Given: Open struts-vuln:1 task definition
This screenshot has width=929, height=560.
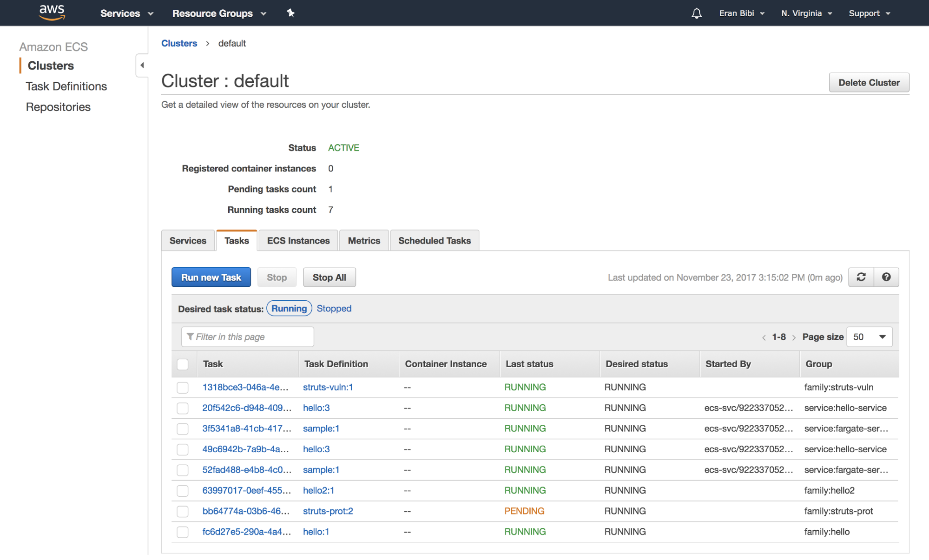Looking at the screenshot, I should point(328,387).
